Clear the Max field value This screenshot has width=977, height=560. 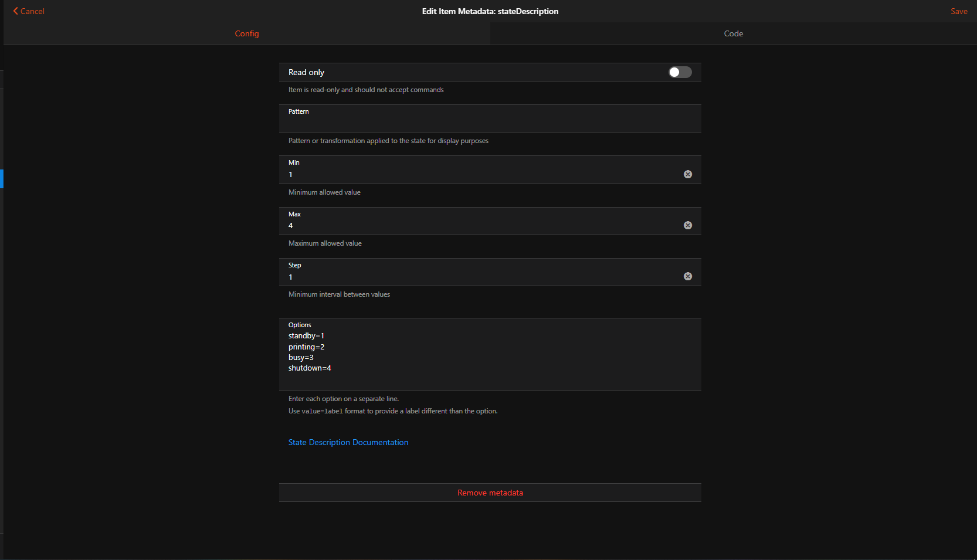coord(688,225)
